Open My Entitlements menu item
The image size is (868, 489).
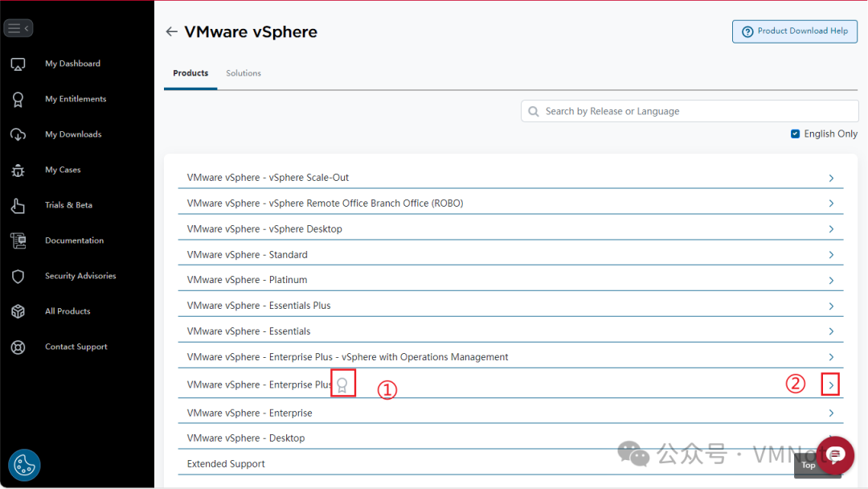[76, 99]
